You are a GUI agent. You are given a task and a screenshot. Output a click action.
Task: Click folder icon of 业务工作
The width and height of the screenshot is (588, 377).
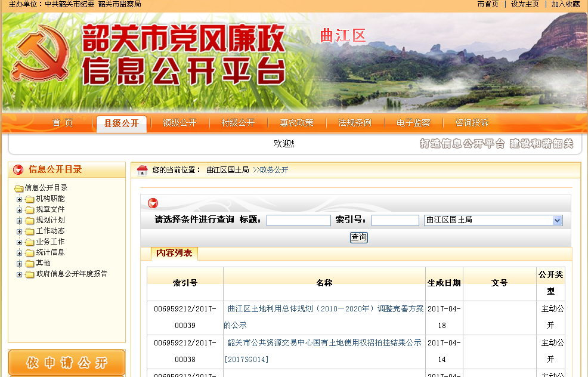tap(30, 242)
